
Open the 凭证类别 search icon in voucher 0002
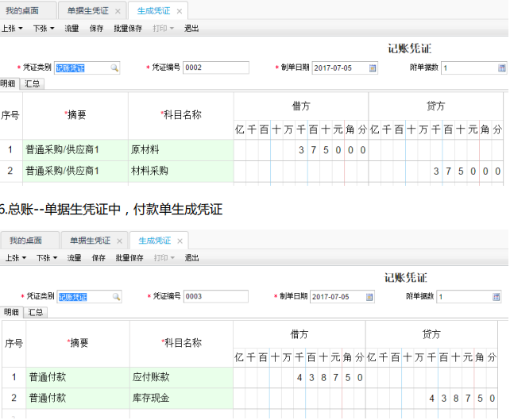point(114,68)
